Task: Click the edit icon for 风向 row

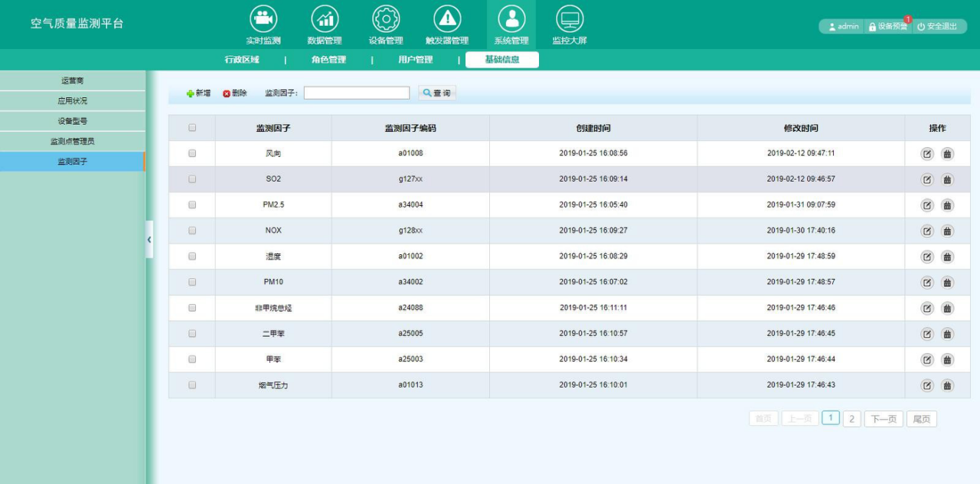Action: 926,153
